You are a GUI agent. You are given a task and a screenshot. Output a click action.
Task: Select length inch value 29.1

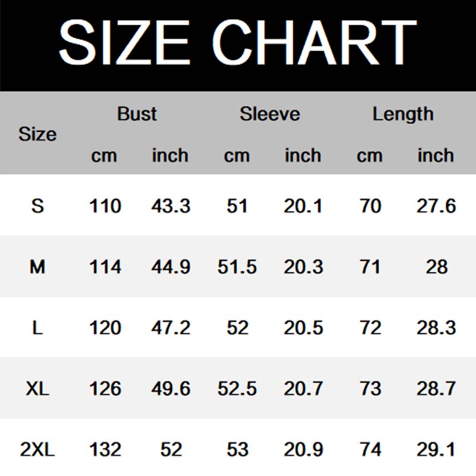(436, 450)
